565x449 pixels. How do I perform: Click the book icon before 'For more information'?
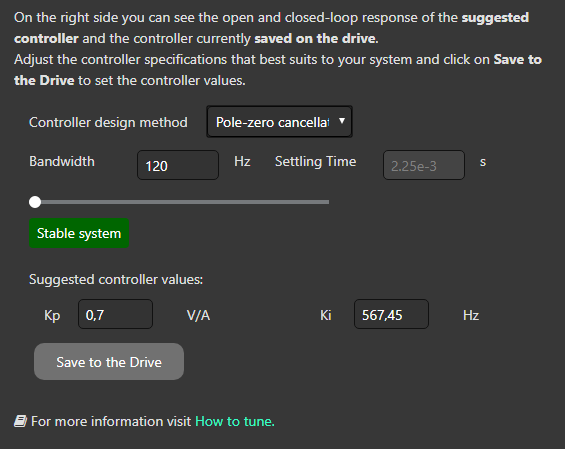(20, 421)
